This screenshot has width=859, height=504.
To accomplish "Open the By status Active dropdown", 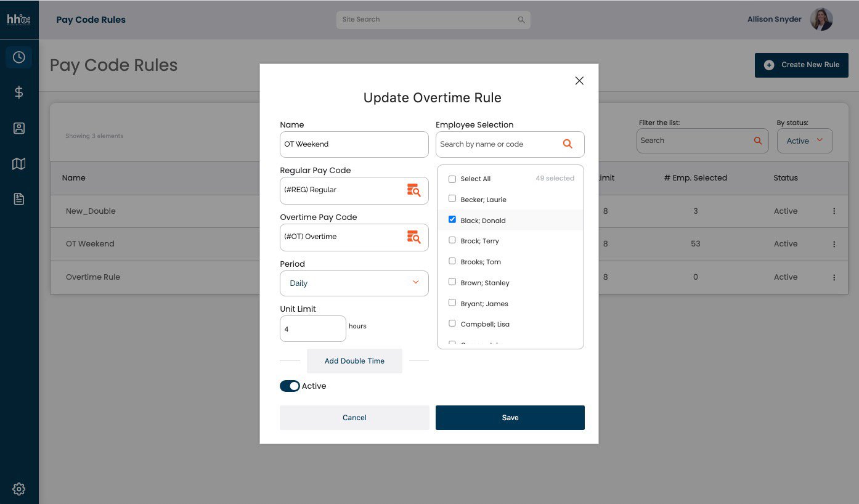I will click(x=804, y=141).
